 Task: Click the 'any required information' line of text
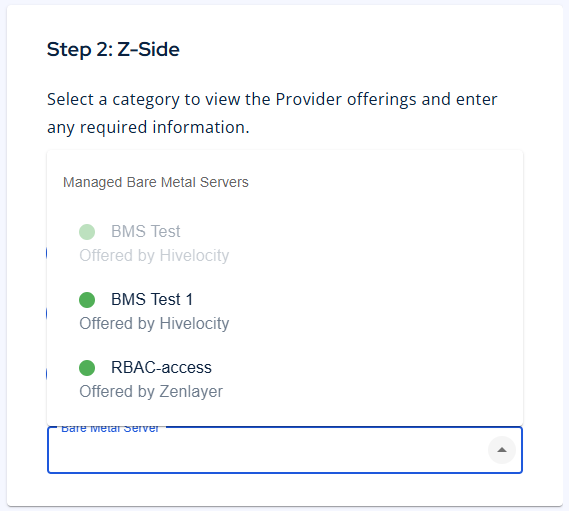[148, 127]
